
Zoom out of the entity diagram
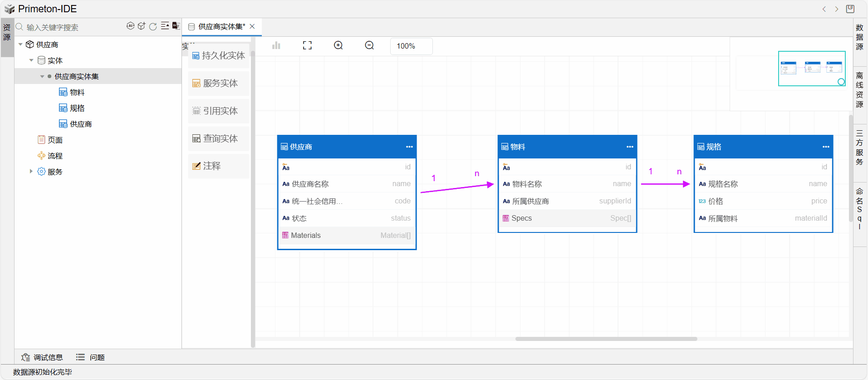point(370,45)
